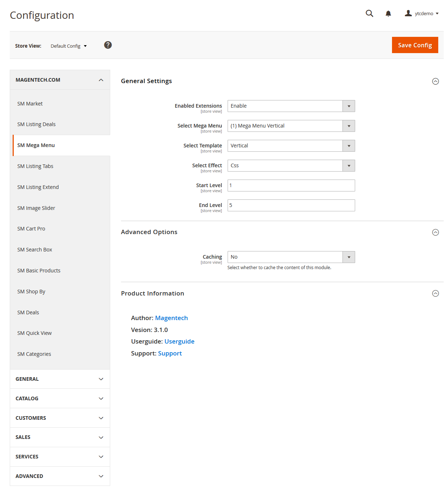Image resolution: width=448 pixels, height=496 pixels.
Task: Open the Select Mega Menu dropdown
Action: coord(291,126)
